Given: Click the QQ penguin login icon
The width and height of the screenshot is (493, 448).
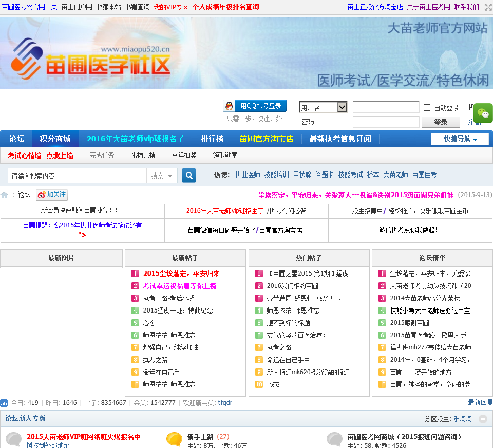Looking at the screenshot, I should [x=230, y=106].
